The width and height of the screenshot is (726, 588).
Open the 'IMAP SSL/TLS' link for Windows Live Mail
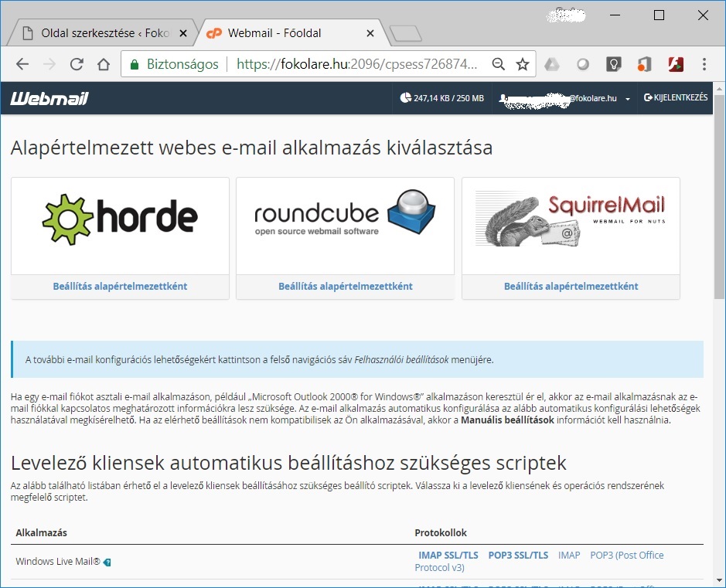point(448,555)
